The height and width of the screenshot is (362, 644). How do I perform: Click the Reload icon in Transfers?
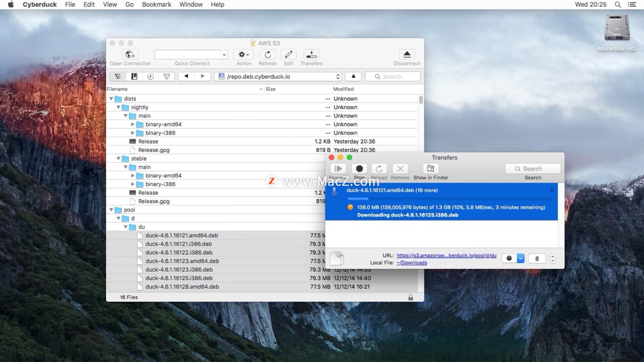pyautogui.click(x=379, y=169)
